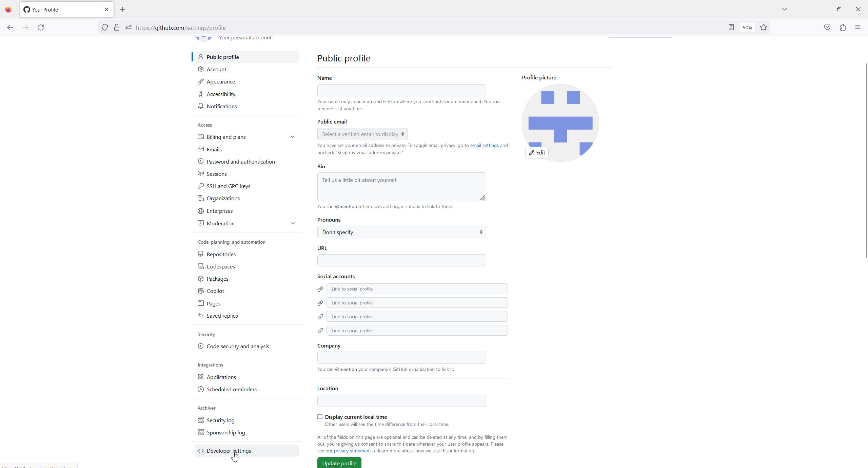Open Developer settings in sidebar
Screen dimensions: 868x468
(x=229, y=451)
